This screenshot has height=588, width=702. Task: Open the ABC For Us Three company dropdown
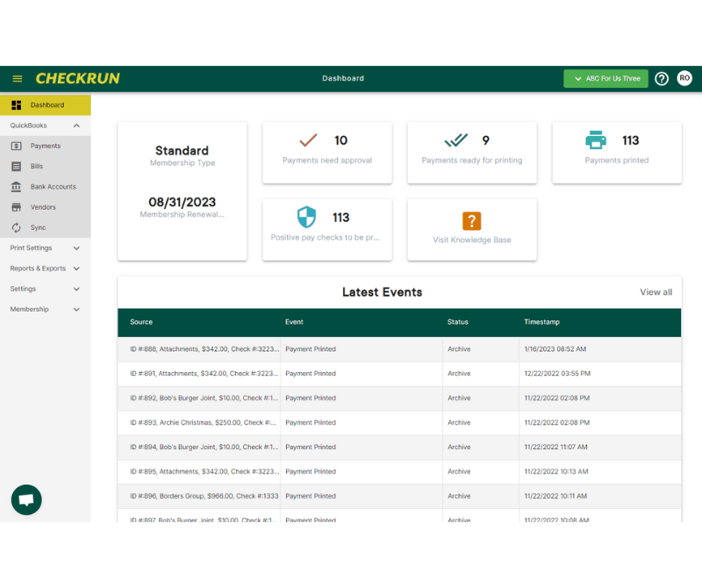pos(605,78)
